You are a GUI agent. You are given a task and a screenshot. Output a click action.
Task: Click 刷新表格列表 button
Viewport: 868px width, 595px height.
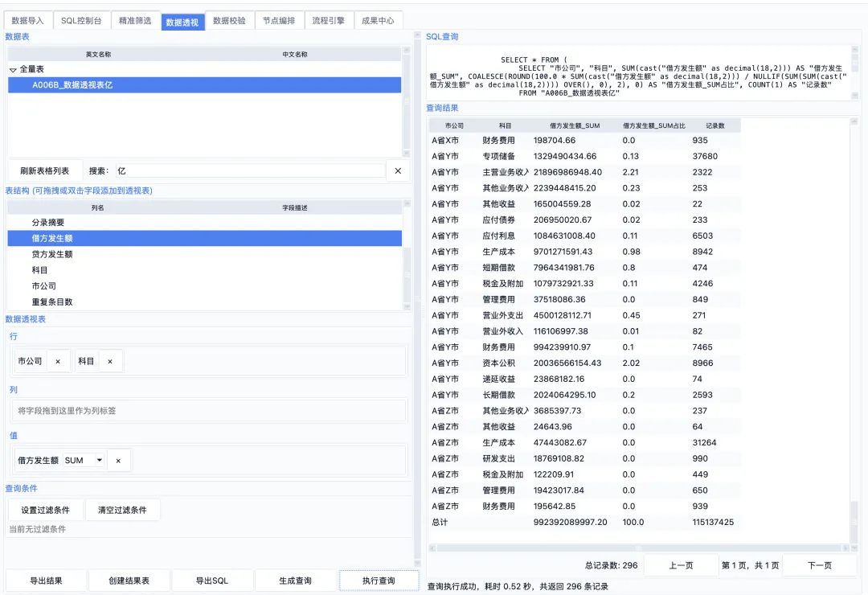[45, 170]
